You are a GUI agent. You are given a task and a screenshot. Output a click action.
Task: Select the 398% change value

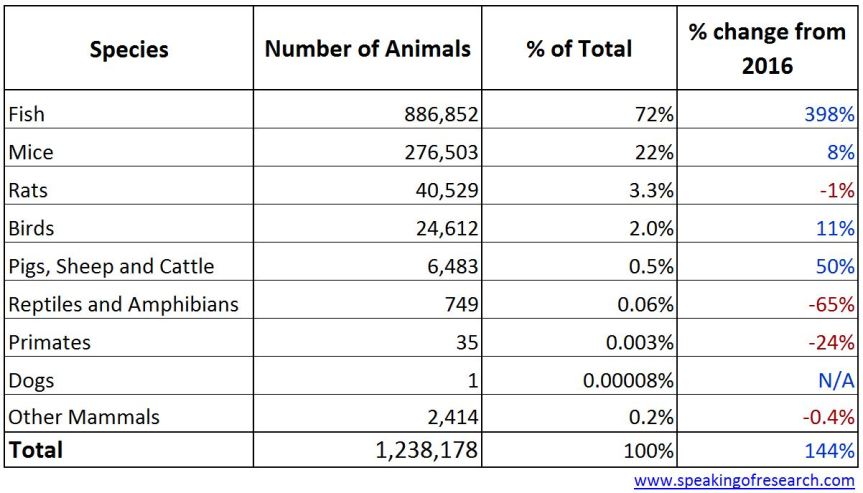[x=830, y=114]
